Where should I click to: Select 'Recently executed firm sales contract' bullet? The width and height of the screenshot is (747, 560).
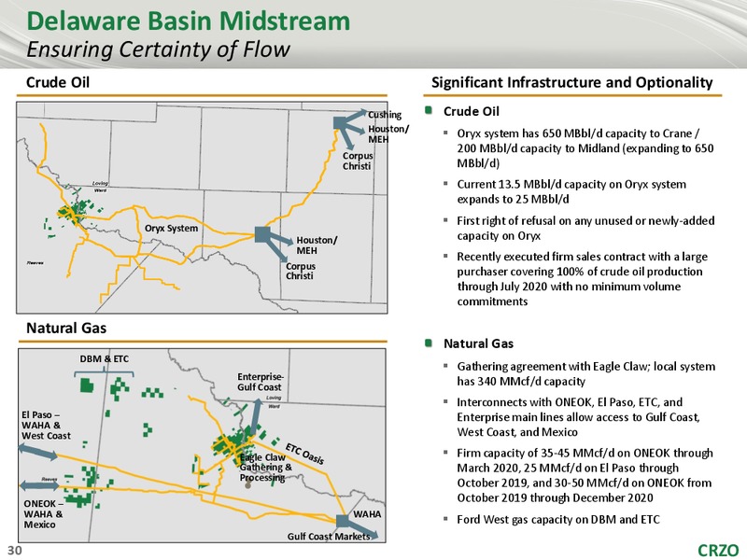582,279
